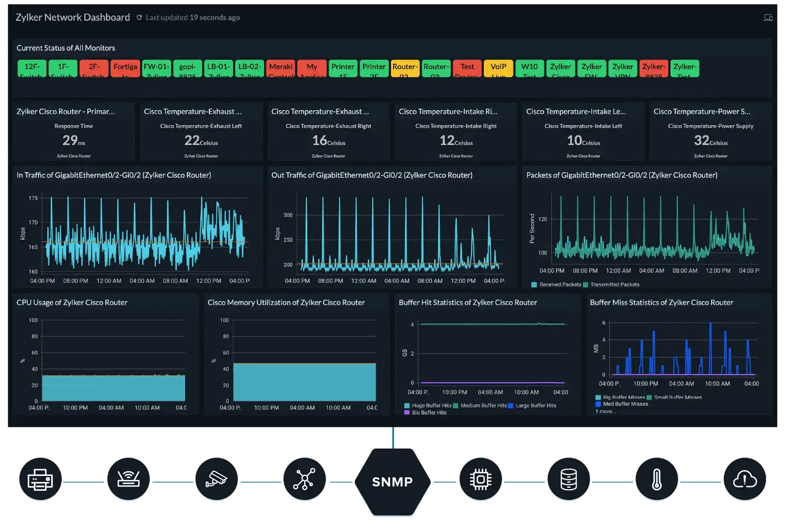Click the Out Traffic chart title
This screenshot has width=785, height=532.
(372, 175)
